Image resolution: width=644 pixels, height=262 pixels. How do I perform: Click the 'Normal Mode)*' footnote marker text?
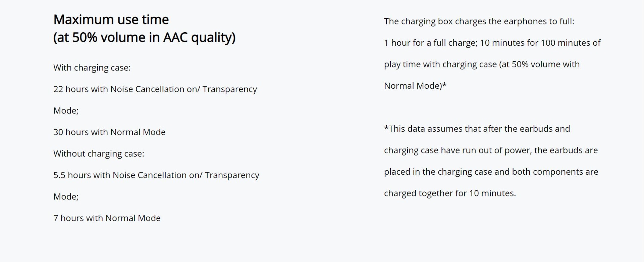point(415,86)
